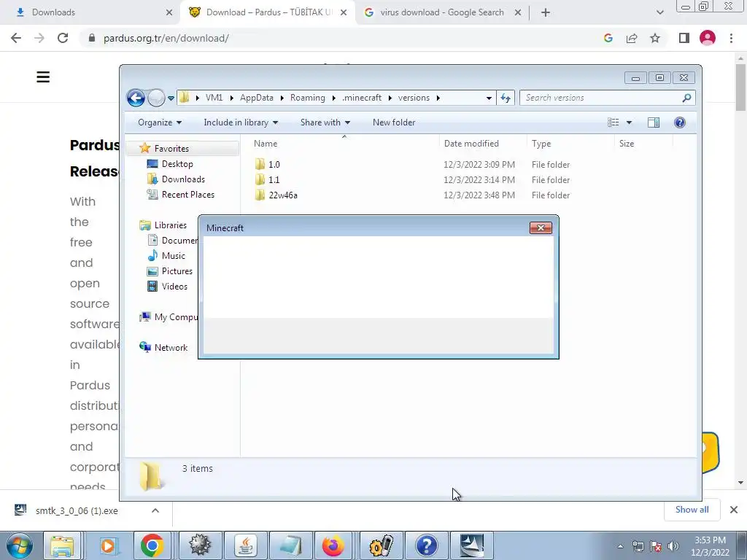Open the Pardus site hamburger menu
747x560 pixels.
tap(43, 77)
